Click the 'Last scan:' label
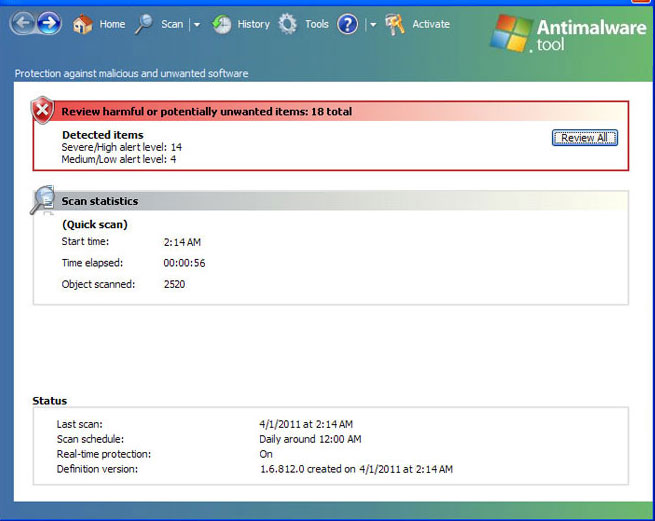655x521 pixels. pyautogui.click(x=80, y=424)
